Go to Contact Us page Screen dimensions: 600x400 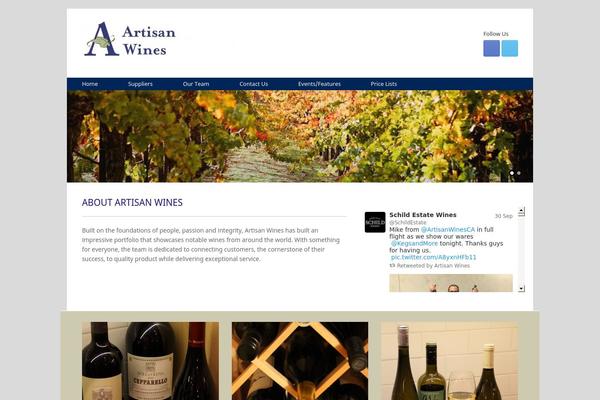tap(254, 84)
